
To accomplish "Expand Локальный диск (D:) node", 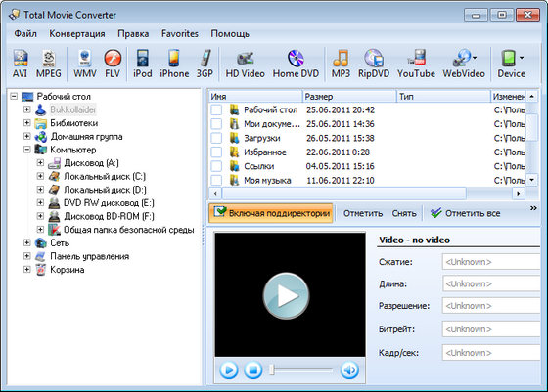I will coord(40,190).
